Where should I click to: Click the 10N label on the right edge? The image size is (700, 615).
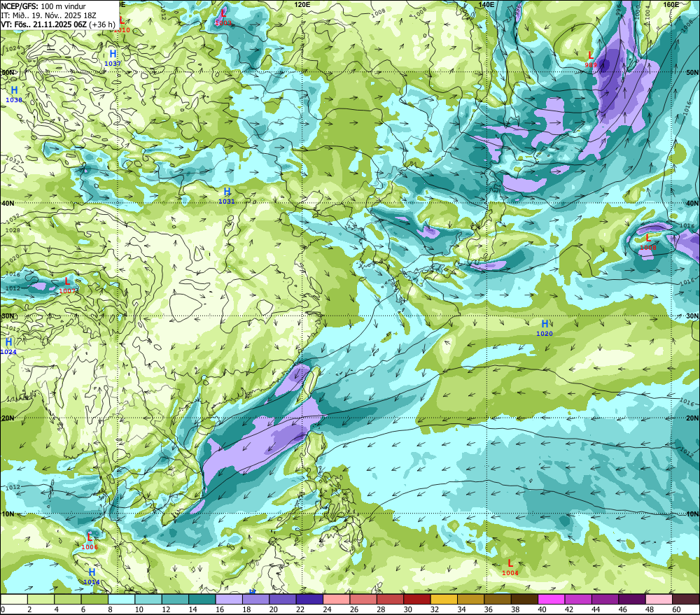point(692,514)
